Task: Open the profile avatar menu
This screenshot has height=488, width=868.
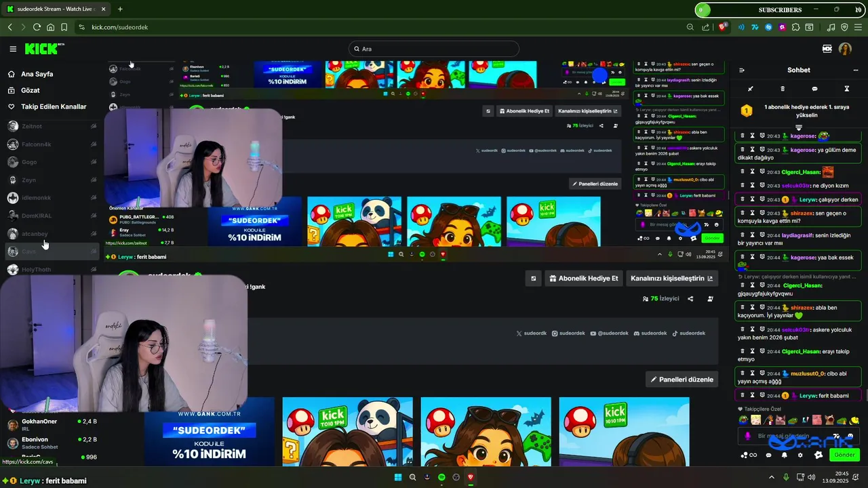Action: (x=845, y=49)
